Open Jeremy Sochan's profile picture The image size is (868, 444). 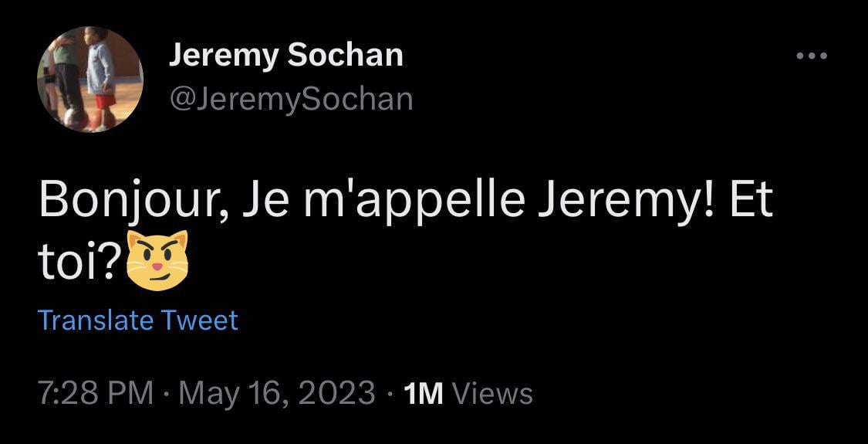point(90,80)
